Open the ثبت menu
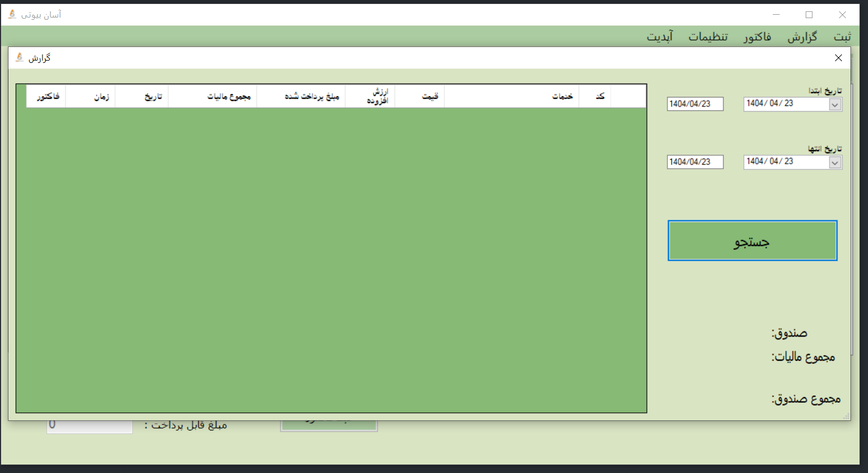868x473 pixels. click(x=842, y=37)
